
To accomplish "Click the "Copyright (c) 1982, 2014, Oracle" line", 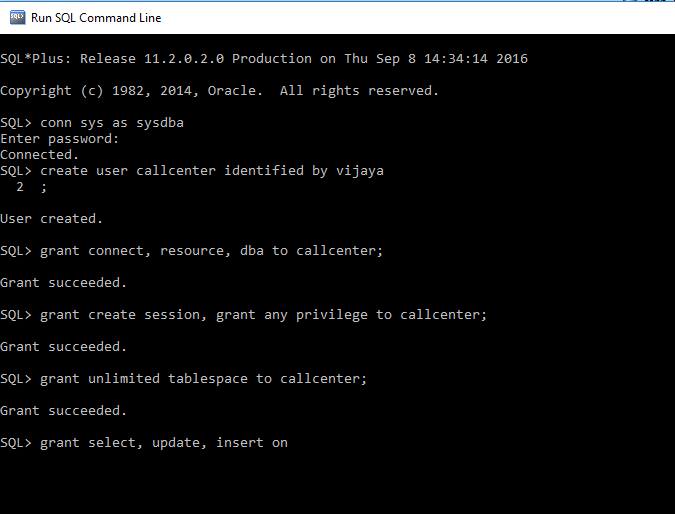I will [219, 91].
